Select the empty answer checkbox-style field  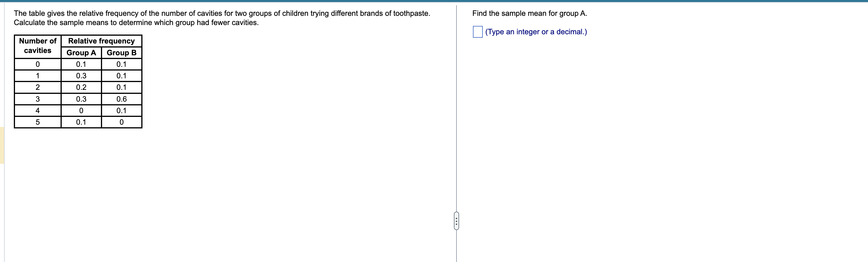pos(477,32)
